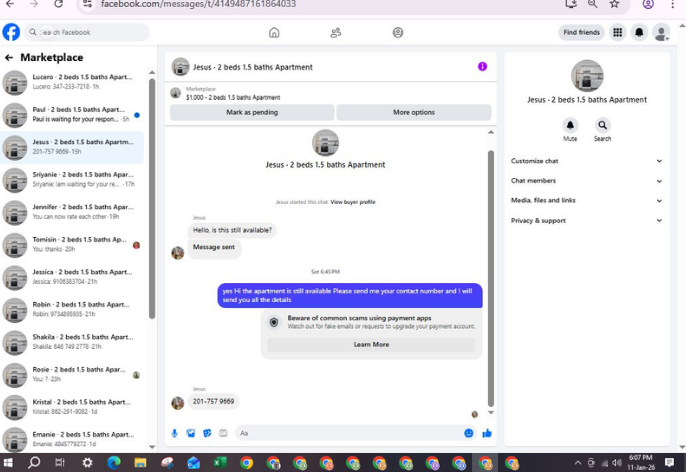Screen dimensions: 686x472
Task: Open Windows taskbar search
Action: pyautogui.click(x=34, y=463)
